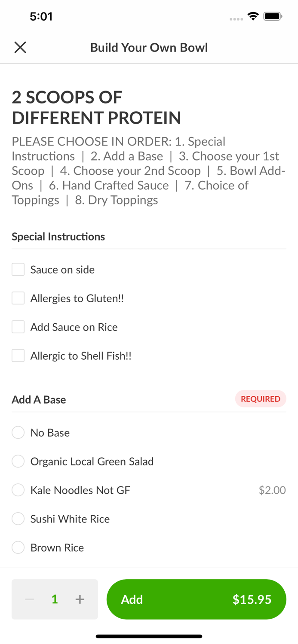Check the "Sauce on side" option

point(18,269)
